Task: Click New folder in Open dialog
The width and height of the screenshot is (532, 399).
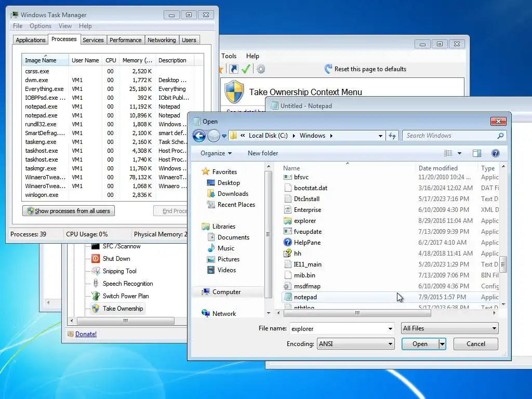Action: [262, 153]
